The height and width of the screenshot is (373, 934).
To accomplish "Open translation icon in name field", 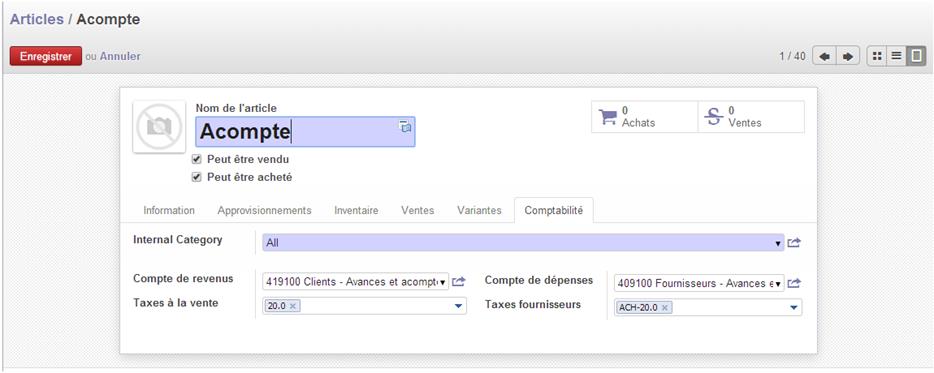I will 405,126.
